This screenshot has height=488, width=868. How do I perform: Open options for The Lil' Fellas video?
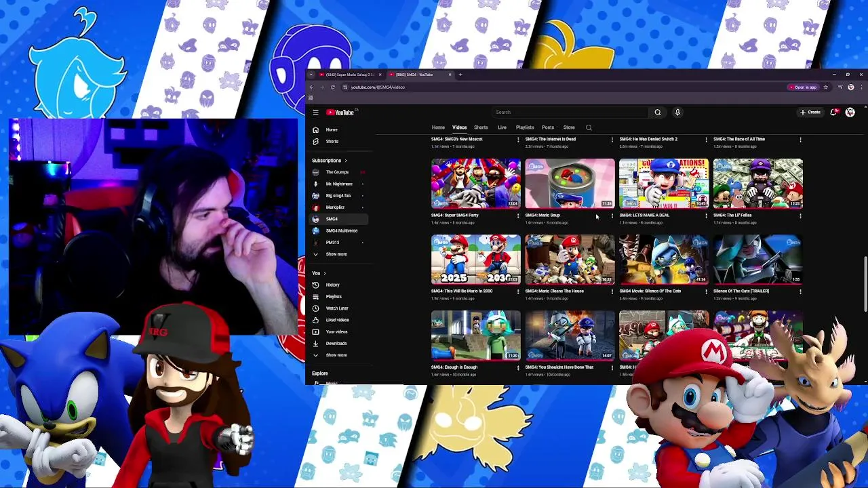pos(800,216)
